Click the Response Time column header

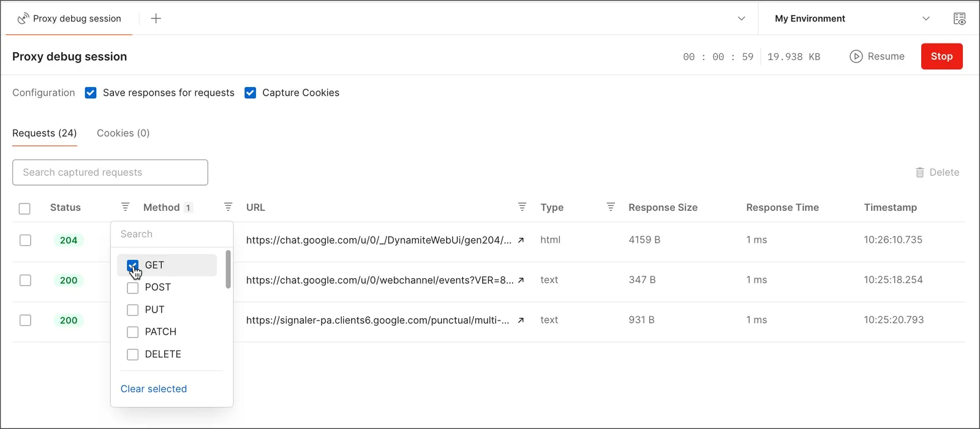tap(782, 207)
